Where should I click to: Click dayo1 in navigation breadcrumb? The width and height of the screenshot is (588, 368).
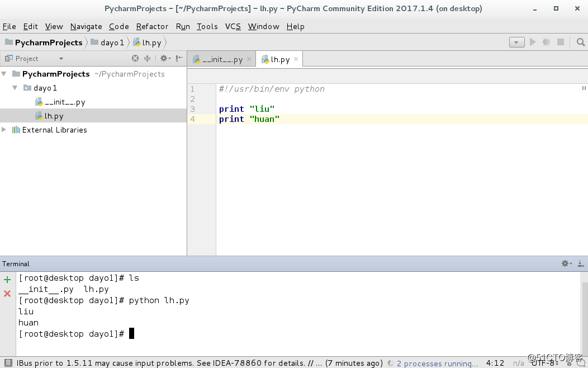tap(108, 43)
